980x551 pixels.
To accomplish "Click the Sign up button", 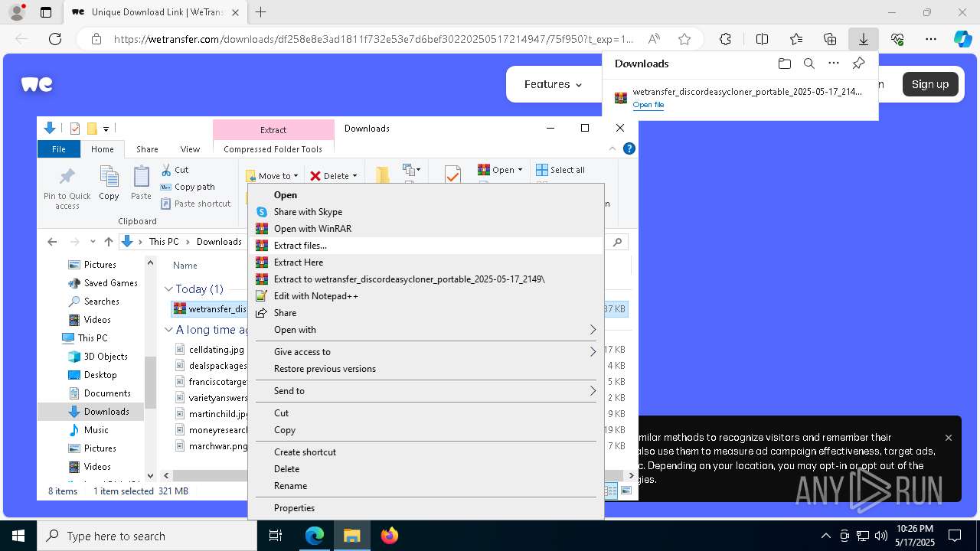I will point(930,84).
